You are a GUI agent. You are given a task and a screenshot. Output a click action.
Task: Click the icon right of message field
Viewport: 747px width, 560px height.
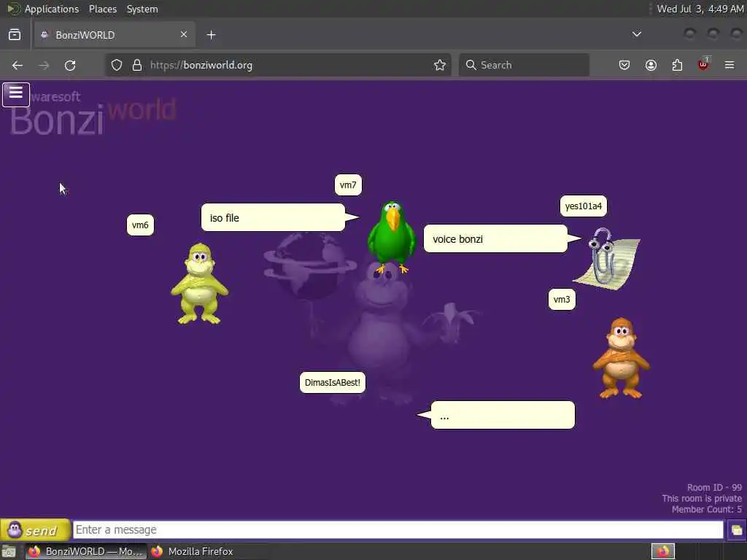tap(736, 530)
